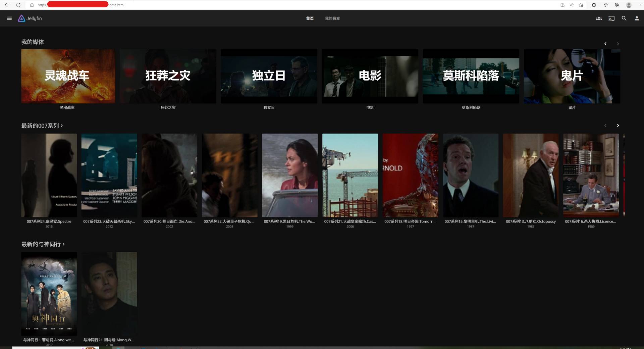Open the user profile icon

click(x=637, y=18)
